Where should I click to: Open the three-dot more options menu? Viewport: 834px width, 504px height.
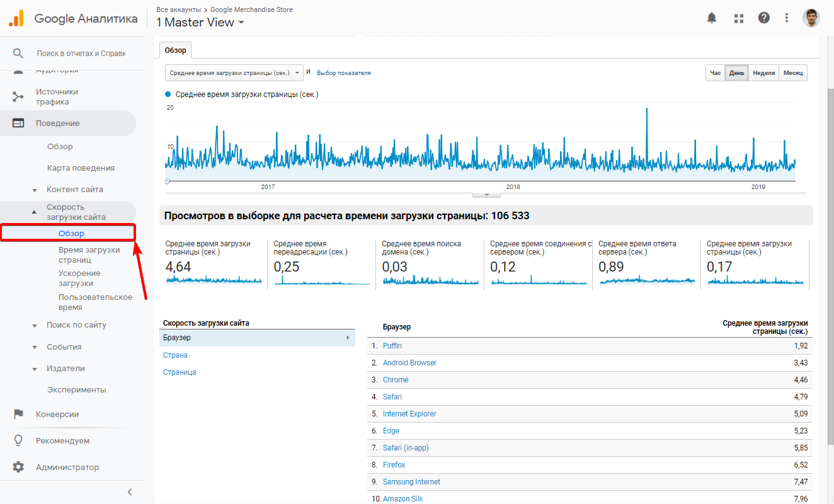(x=787, y=18)
